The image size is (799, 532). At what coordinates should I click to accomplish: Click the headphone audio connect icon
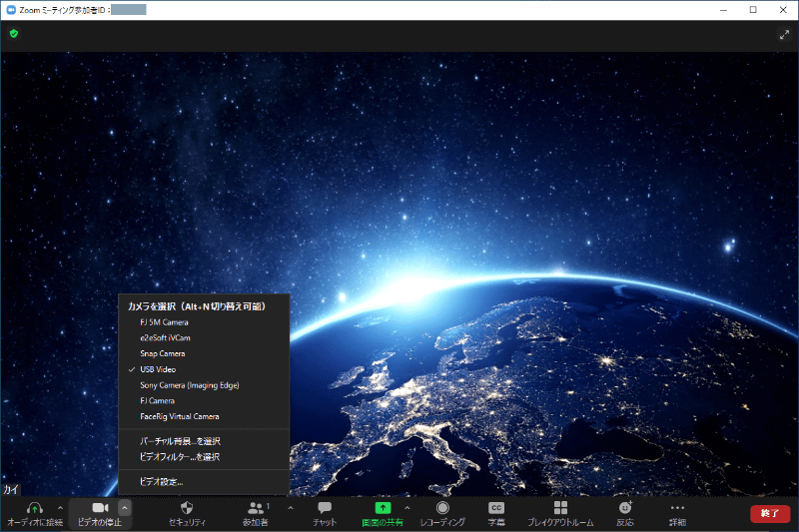point(35,508)
